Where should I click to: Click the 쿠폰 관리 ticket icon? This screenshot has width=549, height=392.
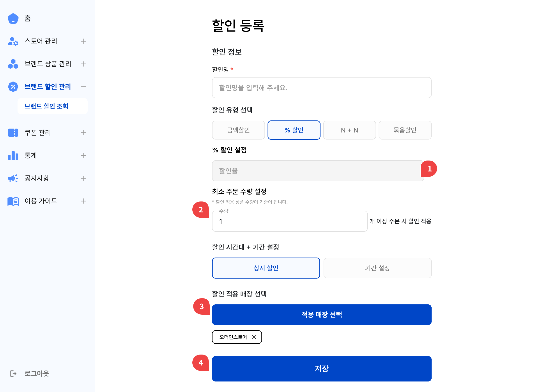13,133
